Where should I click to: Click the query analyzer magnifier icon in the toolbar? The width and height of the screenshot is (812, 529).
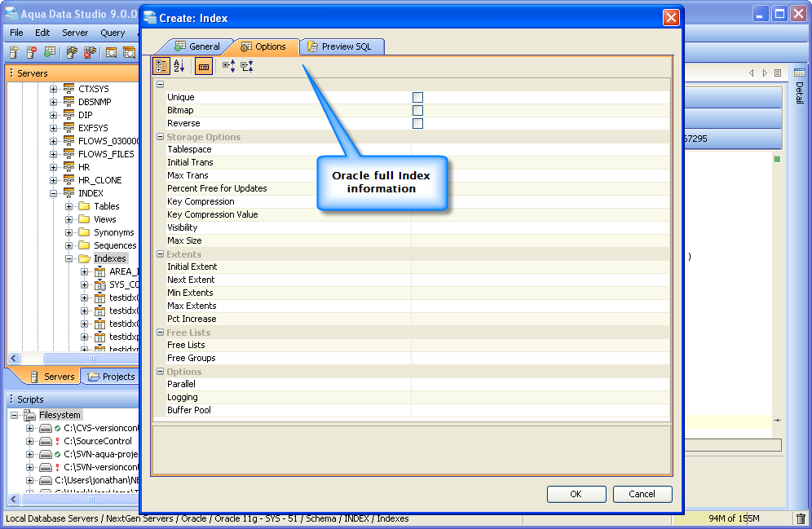112,52
